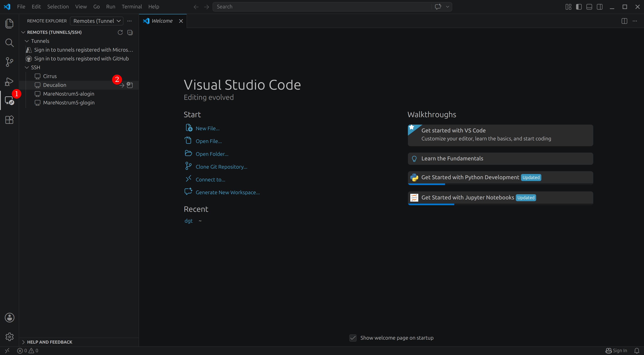Click the Open Folder... link
Image resolution: width=644 pixels, height=355 pixels.
click(x=212, y=154)
